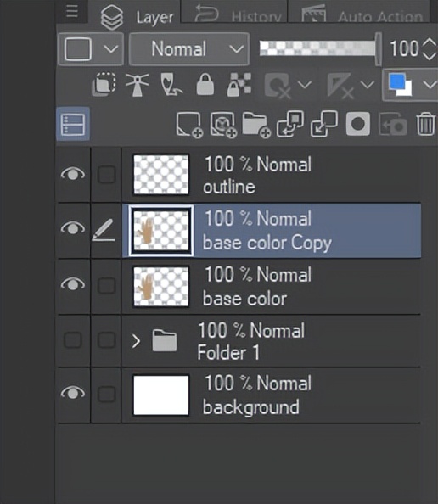
Task: Click the New Vector Layer icon
Action: click(x=223, y=125)
